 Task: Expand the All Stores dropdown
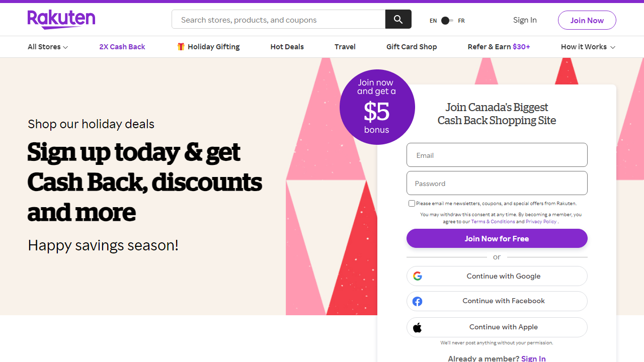coord(47,46)
